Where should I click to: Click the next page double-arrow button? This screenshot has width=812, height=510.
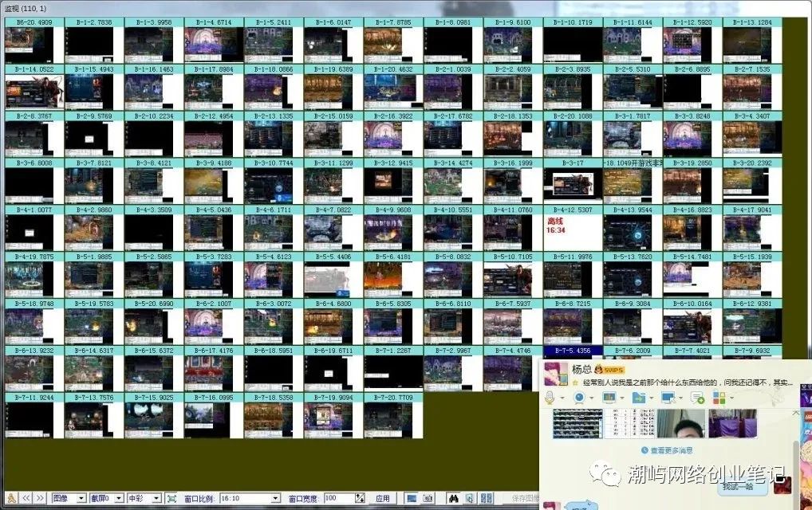click(x=39, y=498)
